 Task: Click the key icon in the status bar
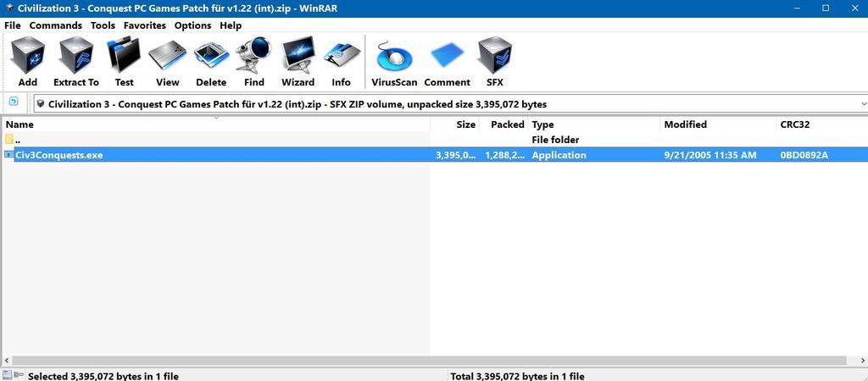tap(19, 375)
